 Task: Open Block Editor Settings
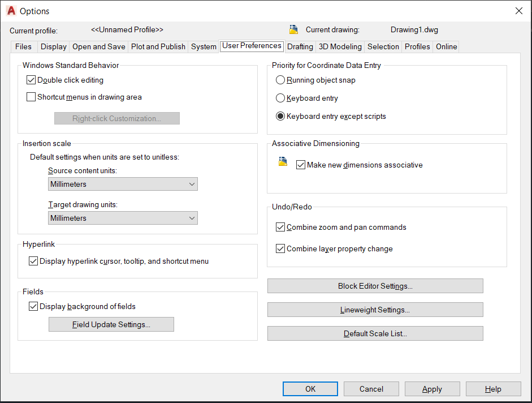pyautogui.click(x=375, y=286)
